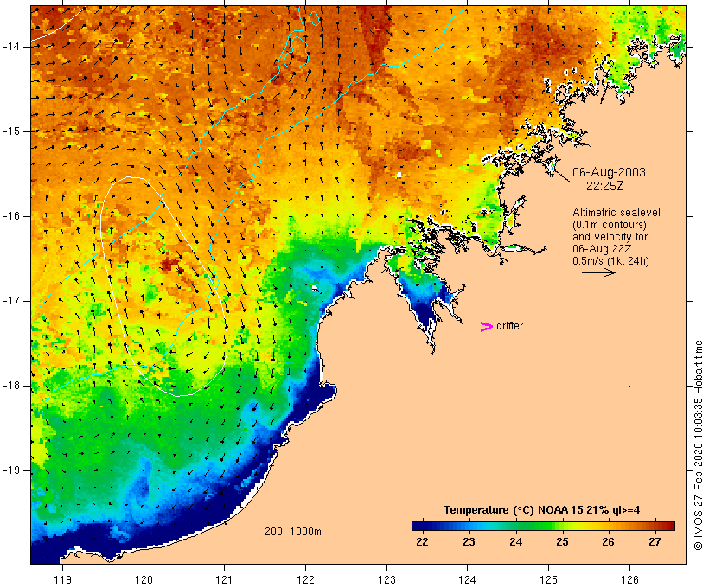Image resolution: width=709 pixels, height=588 pixels.
Task: Click the colorbar label '24'
Action: tap(515, 542)
